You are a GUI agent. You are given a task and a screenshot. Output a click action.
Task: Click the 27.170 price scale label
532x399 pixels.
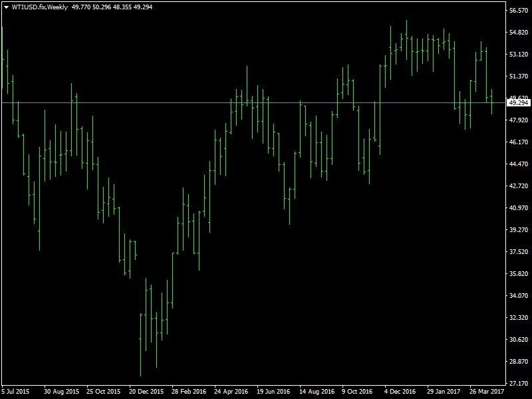pos(519,384)
